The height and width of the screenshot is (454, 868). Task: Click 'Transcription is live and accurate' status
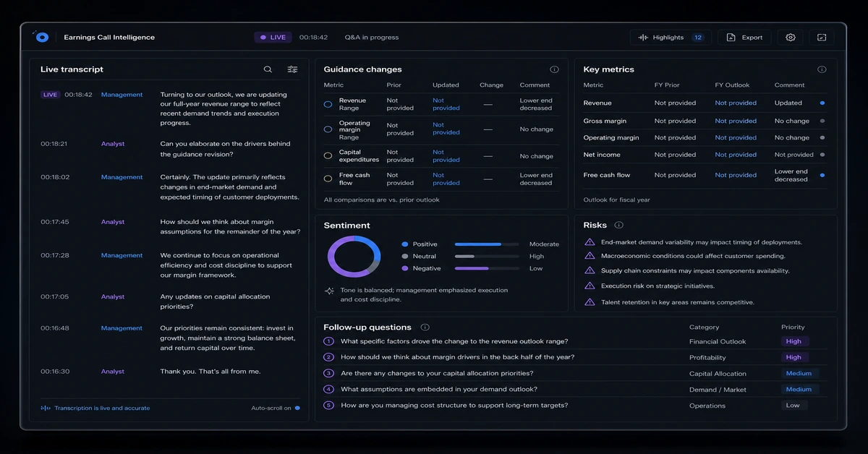click(102, 408)
